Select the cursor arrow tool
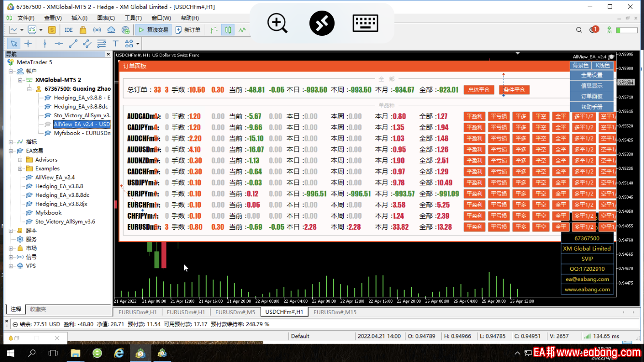Image resolution: width=644 pixels, height=362 pixels. click(14, 43)
